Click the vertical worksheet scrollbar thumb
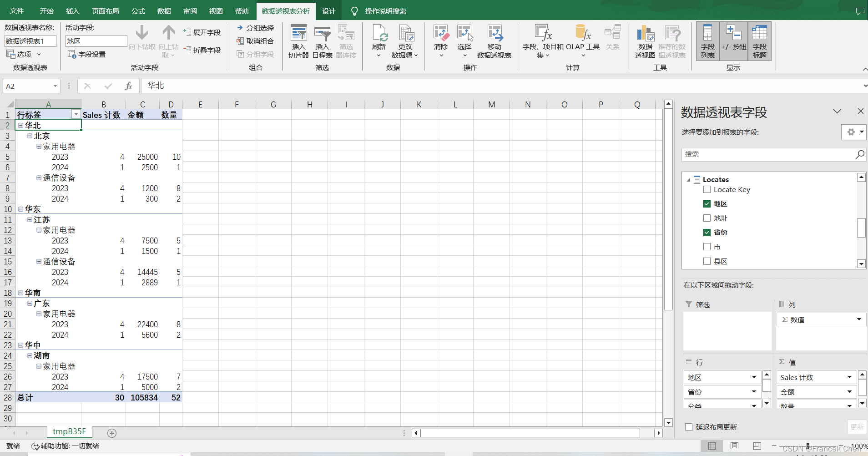Screen dimensions: 868x456 [668, 210]
